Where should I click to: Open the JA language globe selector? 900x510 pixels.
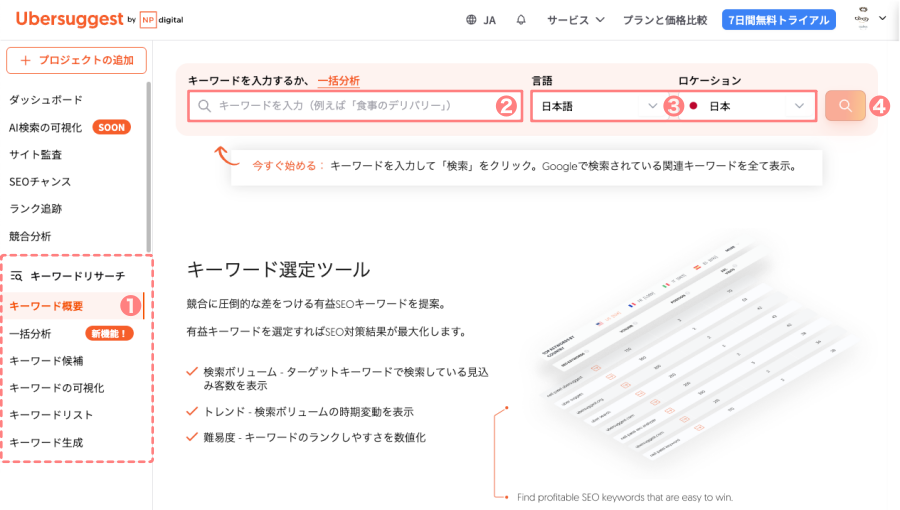coord(480,20)
